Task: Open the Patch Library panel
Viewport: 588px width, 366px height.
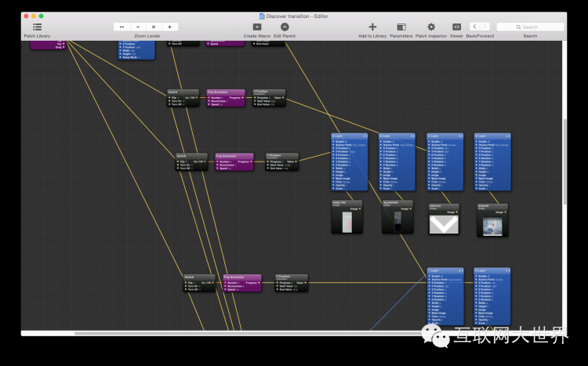Action: pyautogui.click(x=37, y=27)
